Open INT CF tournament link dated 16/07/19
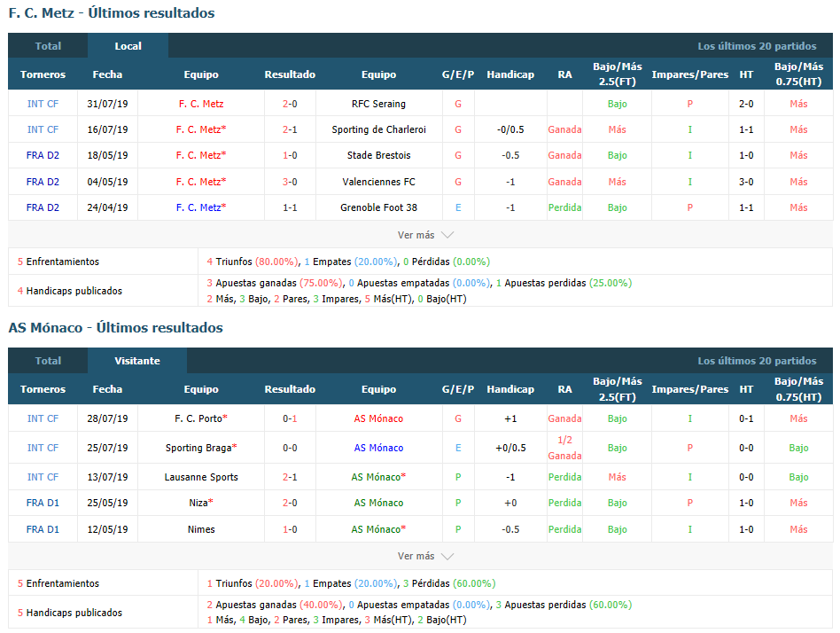This screenshot has height=633, width=840. point(43,129)
